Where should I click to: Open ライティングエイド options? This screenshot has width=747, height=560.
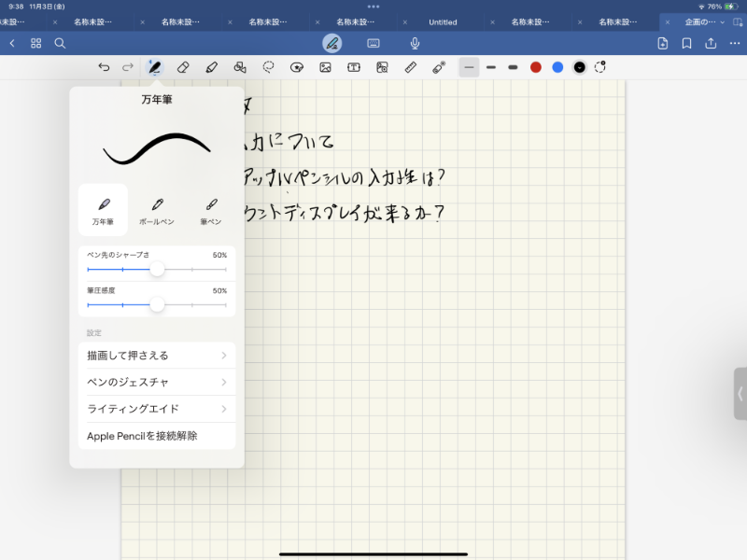tap(157, 408)
